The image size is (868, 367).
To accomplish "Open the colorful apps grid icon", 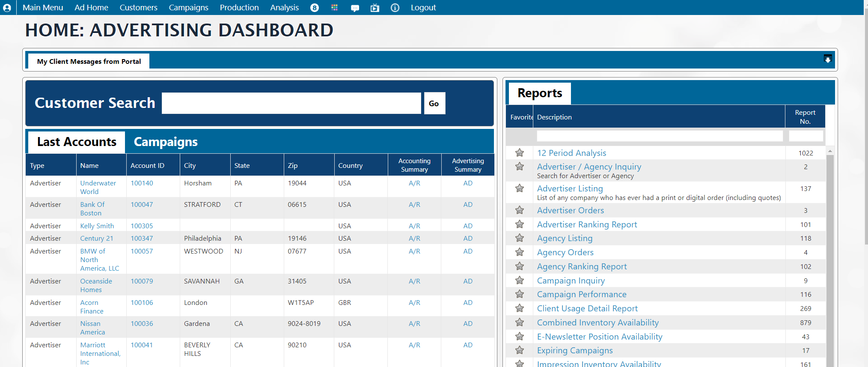I will 335,8.
